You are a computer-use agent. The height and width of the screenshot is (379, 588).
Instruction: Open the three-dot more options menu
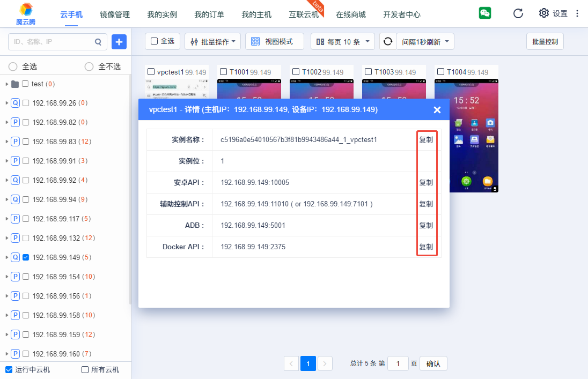point(577,13)
